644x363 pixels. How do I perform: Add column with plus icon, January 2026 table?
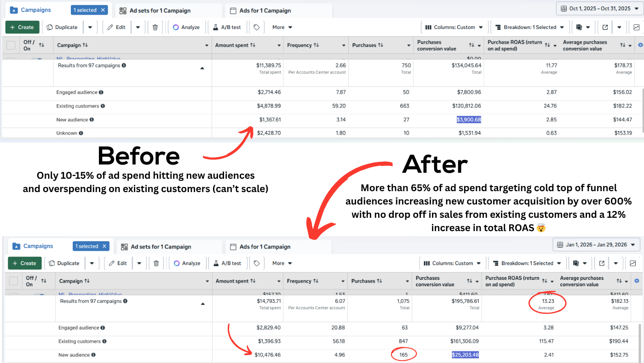point(638,281)
